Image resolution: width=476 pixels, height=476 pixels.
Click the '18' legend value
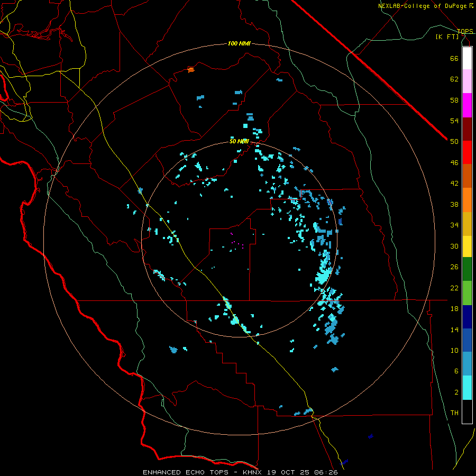pyautogui.click(x=454, y=309)
